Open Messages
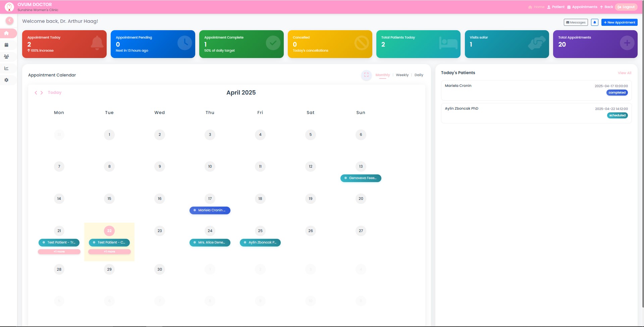This screenshot has width=644, height=327. [x=576, y=22]
